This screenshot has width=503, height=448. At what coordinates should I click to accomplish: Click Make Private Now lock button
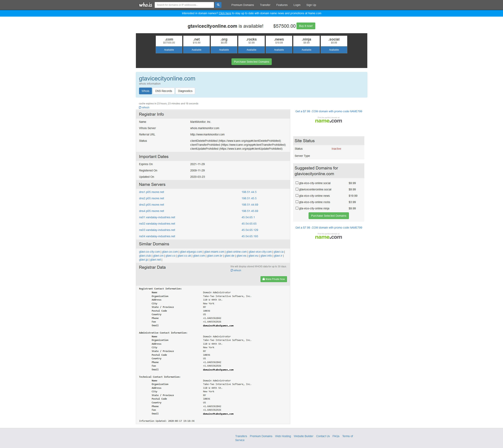[x=274, y=279]
